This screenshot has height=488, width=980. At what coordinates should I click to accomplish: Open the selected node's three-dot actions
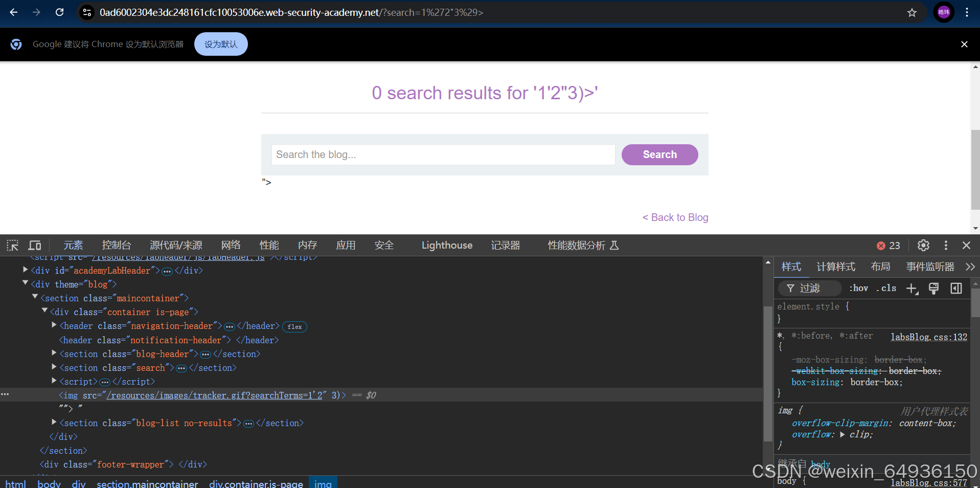[5, 394]
